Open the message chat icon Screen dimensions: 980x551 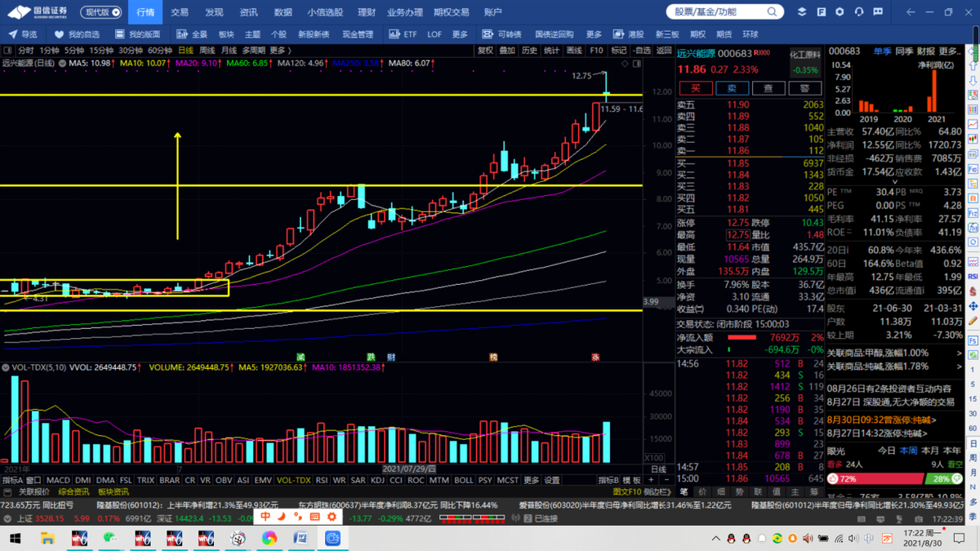(x=878, y=12)
